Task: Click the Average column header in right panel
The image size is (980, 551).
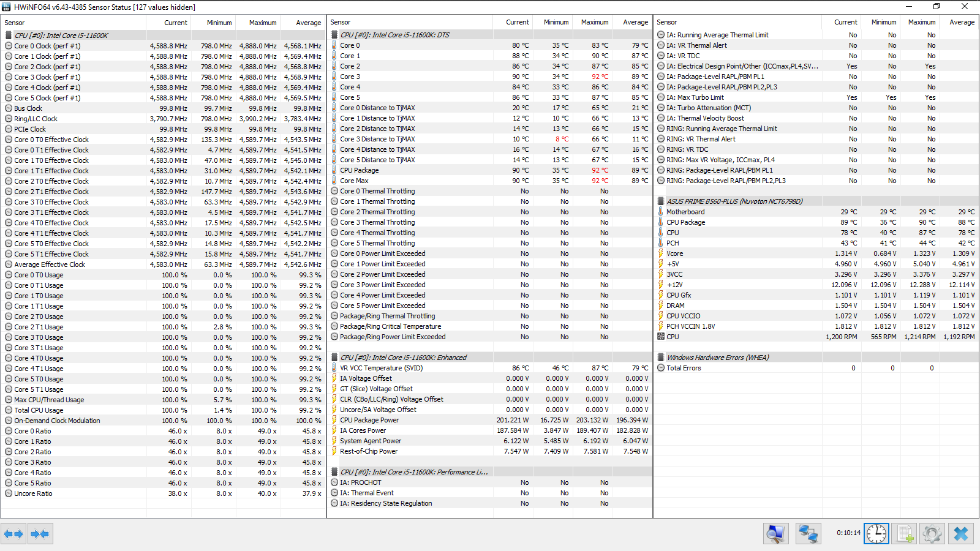Action: pos(959,22)
